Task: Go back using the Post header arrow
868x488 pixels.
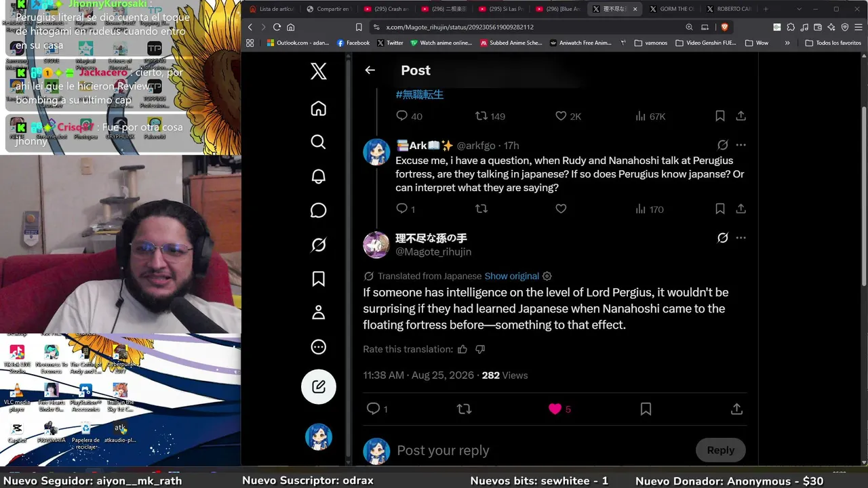Action: coord(370,70)
